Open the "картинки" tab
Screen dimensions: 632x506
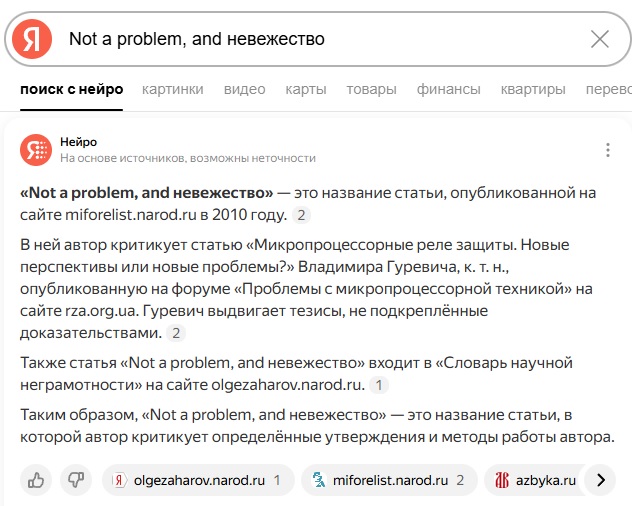pyautogui.click(x=173, y=89)
